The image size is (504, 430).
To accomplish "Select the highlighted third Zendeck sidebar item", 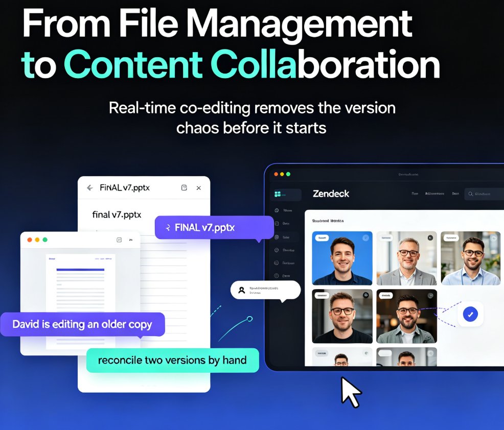I will coord(284,237).
